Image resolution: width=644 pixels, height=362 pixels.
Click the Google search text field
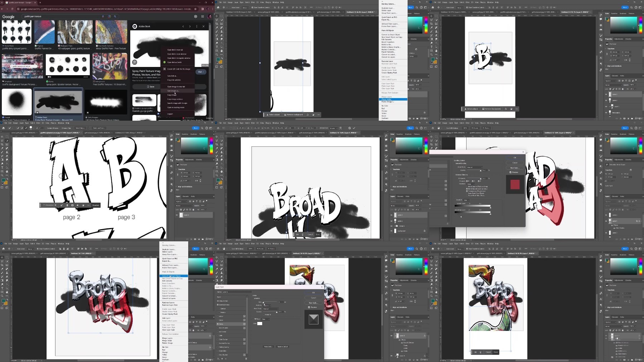tap(61, 16)
